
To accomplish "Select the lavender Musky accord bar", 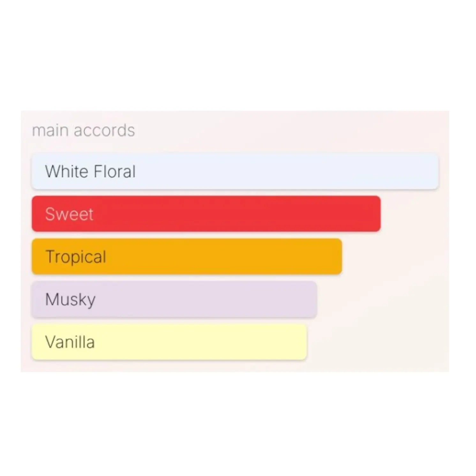I will tap(174, 299).
